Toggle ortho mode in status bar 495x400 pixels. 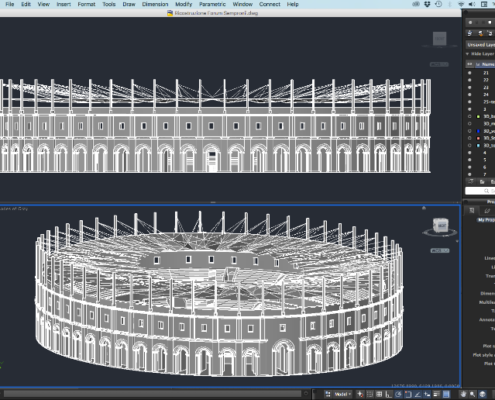(389, 394)
